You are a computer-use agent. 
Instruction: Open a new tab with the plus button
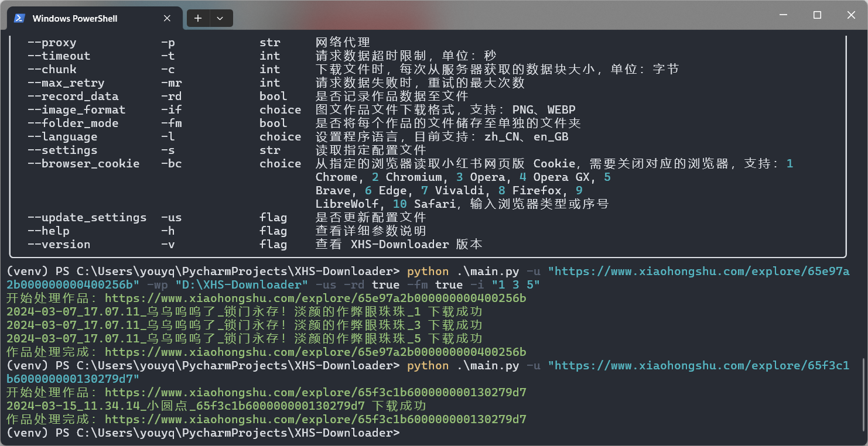pyautogui.click(x=198, y=18)
